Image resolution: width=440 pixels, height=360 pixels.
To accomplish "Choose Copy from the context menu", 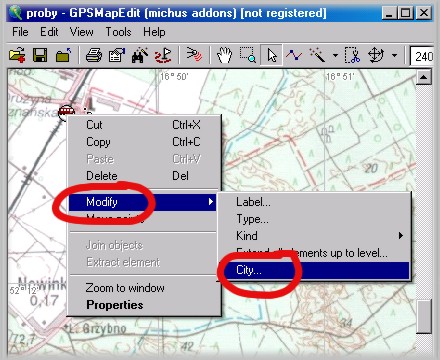I will 144,142.
